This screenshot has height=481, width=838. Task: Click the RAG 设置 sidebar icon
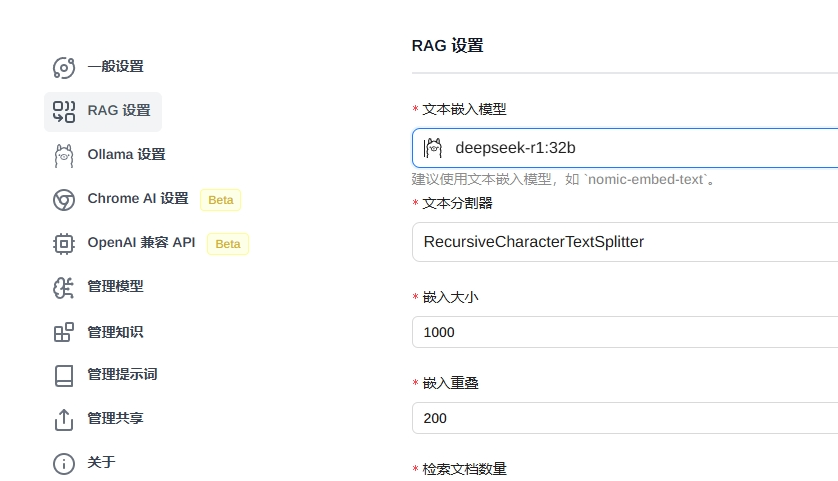[x=64, y=112]
